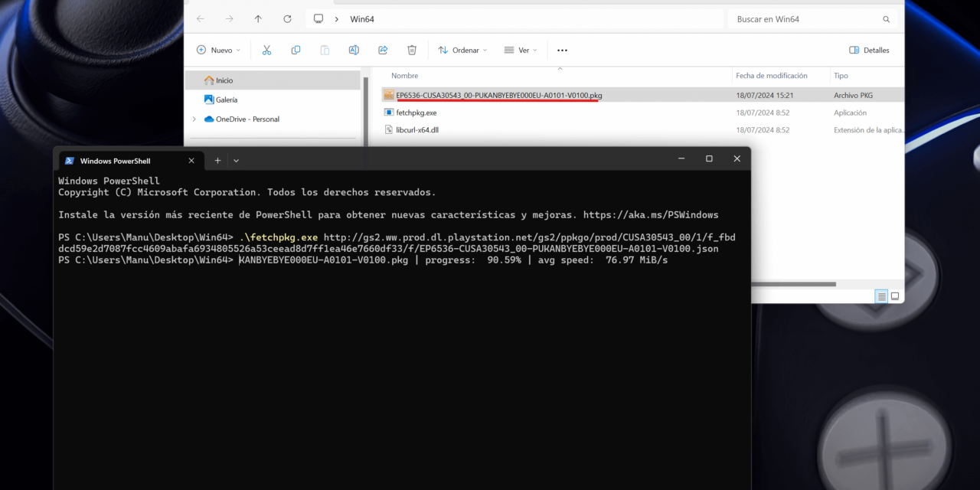Click the progress 90.59% text in terminal

473,260
